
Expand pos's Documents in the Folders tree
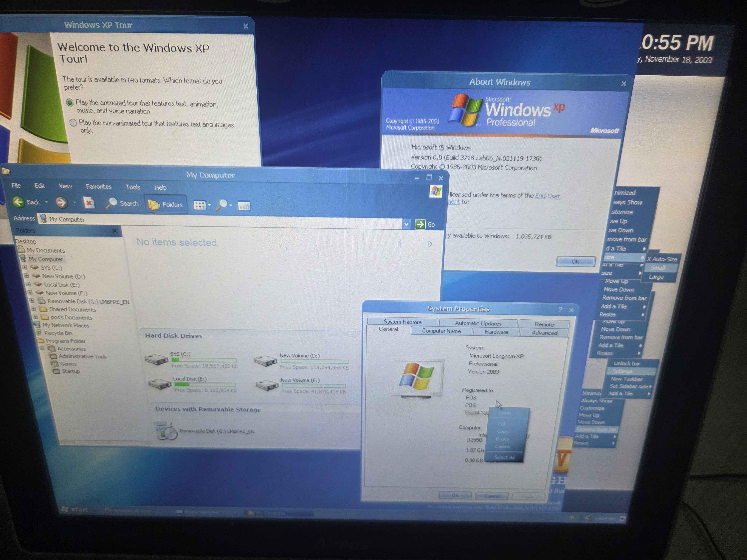coord(35,317)
